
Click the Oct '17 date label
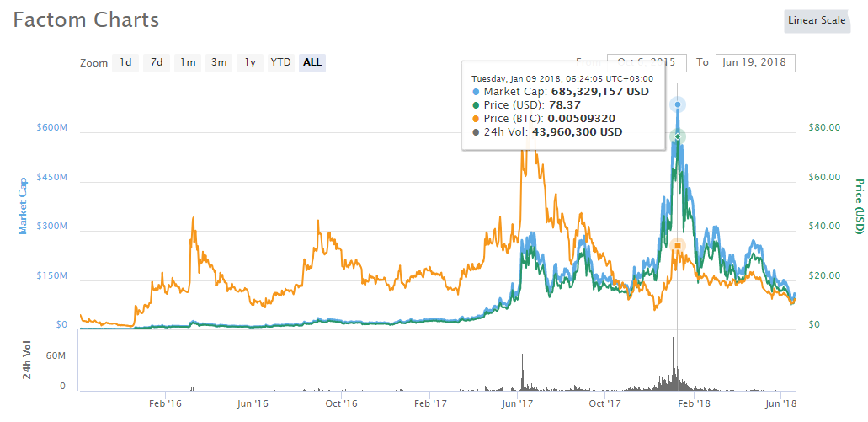pos(605,403)
